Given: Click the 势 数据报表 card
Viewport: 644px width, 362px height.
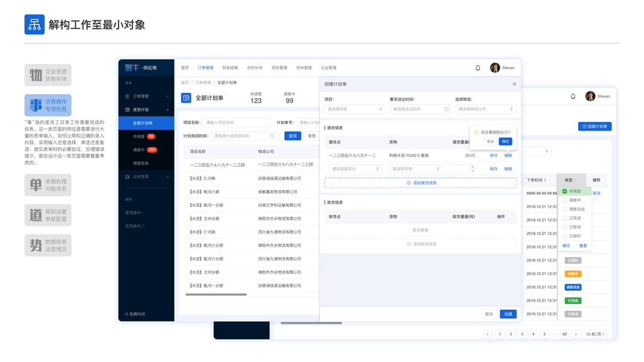Looking at the screenshot, I should click(x=48, y=246).
